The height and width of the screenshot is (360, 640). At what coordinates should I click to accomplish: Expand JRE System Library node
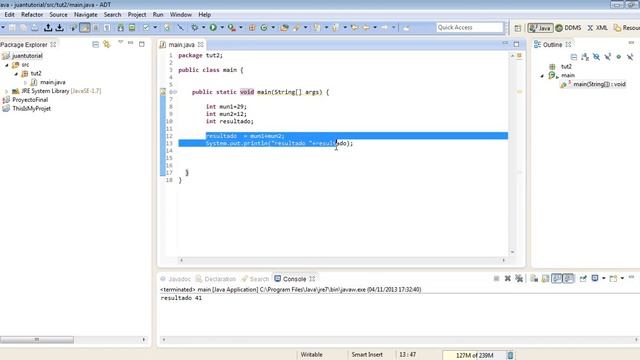[x=7, y=91]
